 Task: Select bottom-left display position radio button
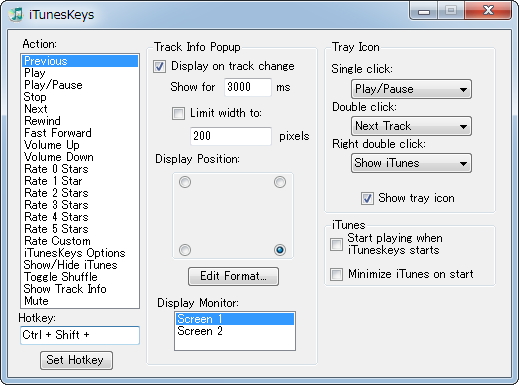pos(185,250)
